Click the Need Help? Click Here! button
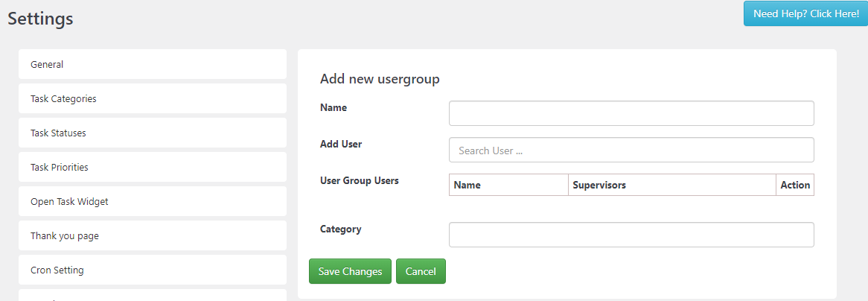Screen dimensions: 868x301 tap(806, 13)
